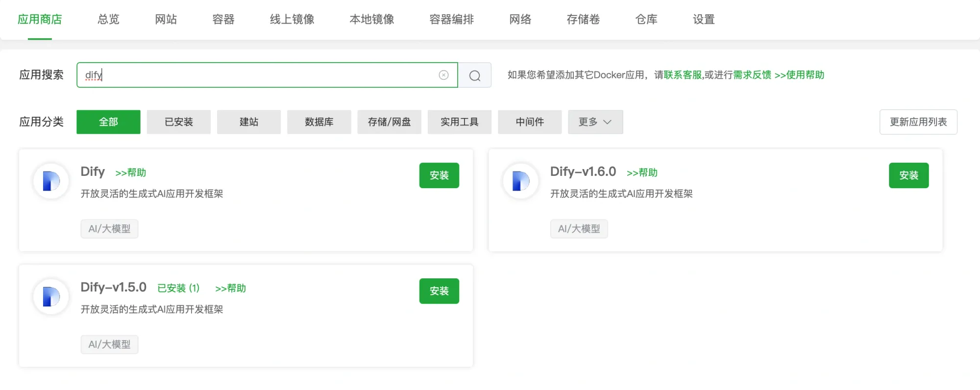Open the >>帮助 link for Dify-v1.6.0
This screenshot has width=980, height=390.
[x=642, y=172]
